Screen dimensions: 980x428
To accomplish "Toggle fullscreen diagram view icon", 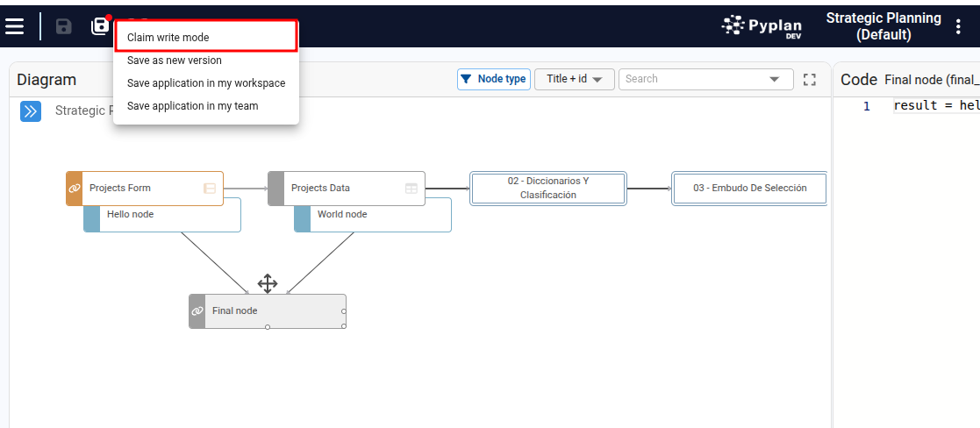I will 810,79.
